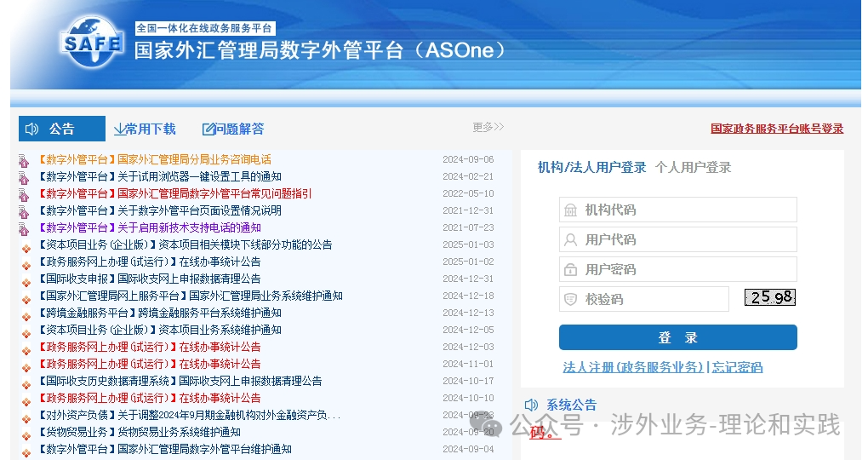Screen dimensions: 868x460
Task: Open notice 资本项目相关模块下线部分功能的公告
Action: pyautogui.click(x=185, y=245)
